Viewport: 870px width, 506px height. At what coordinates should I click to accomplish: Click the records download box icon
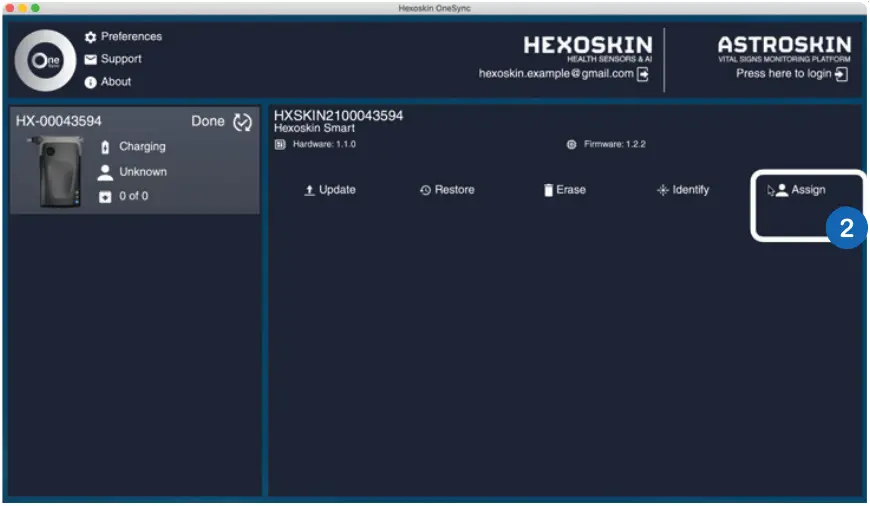(x=105, y=197)
